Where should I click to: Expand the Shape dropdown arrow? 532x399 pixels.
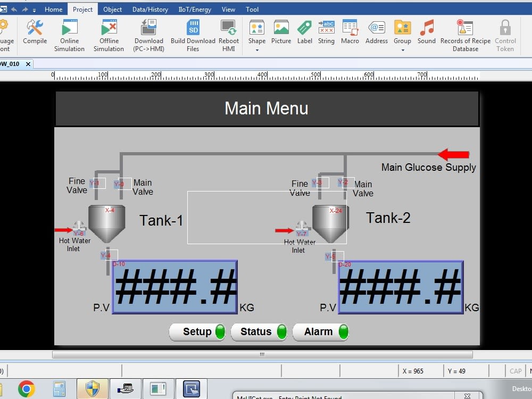click(256, 49)
